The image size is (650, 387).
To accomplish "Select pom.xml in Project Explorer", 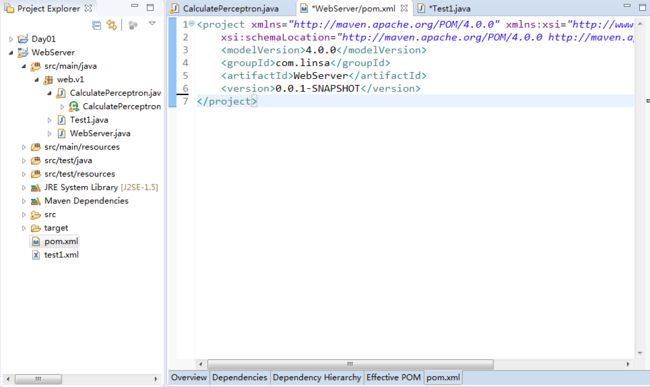I will coord(61,241).
